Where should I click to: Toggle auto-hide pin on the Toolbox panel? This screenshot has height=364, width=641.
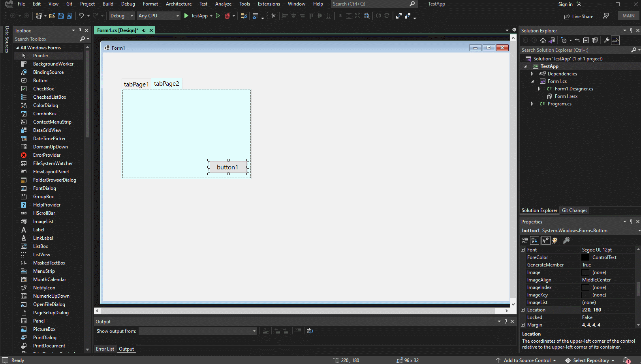80,30
